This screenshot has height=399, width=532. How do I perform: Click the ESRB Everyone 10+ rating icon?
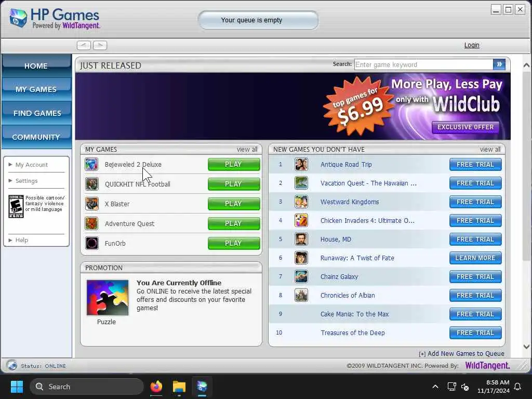coord(16,206)
